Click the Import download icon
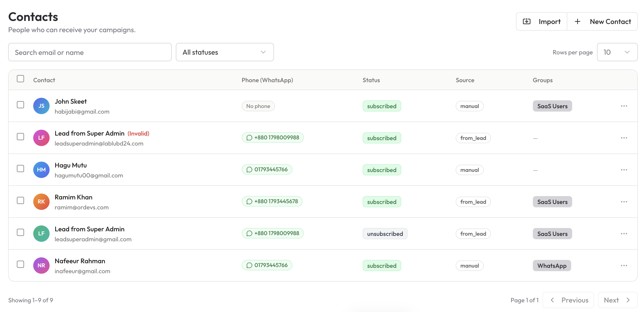 (526, 21)
